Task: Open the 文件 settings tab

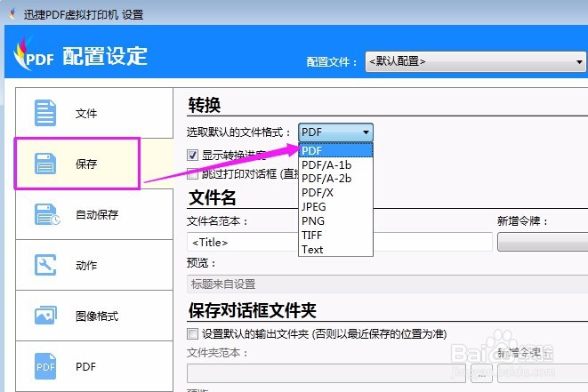Action: 94,113
